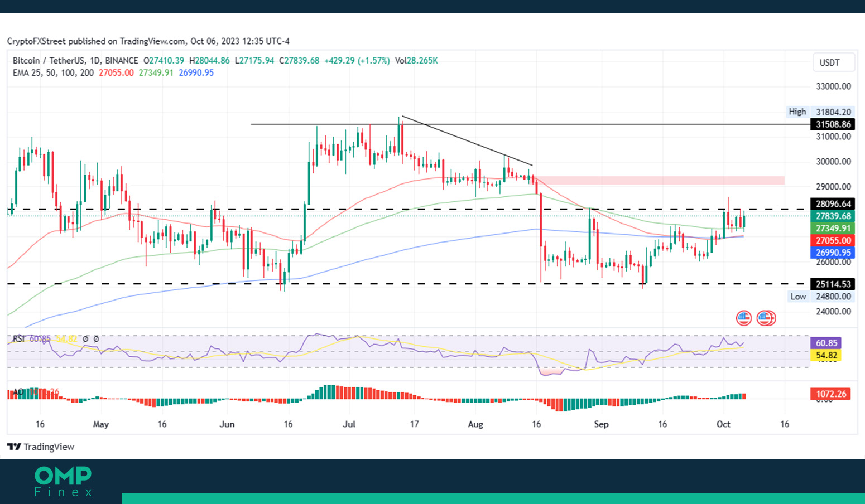Click the 31000.00 price axis tick
Viewport: 865px width, 504px height.
[833, 137]
